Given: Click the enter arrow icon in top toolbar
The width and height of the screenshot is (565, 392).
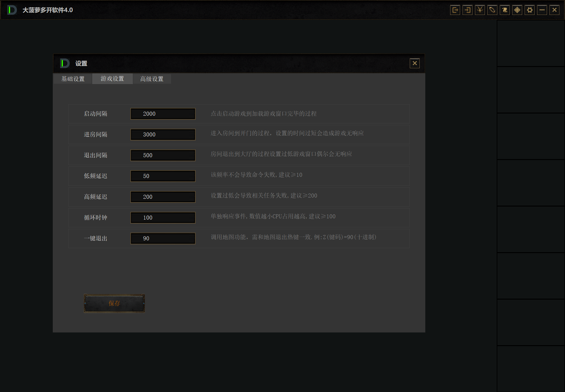Looking at the screenshot, I should [x=467, y=10].
